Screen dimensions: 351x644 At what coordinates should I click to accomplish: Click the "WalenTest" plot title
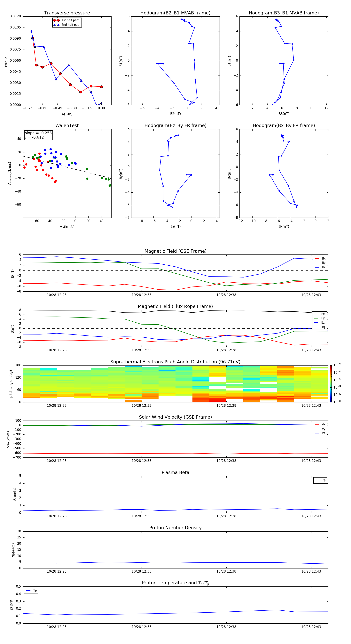(67, 125)
